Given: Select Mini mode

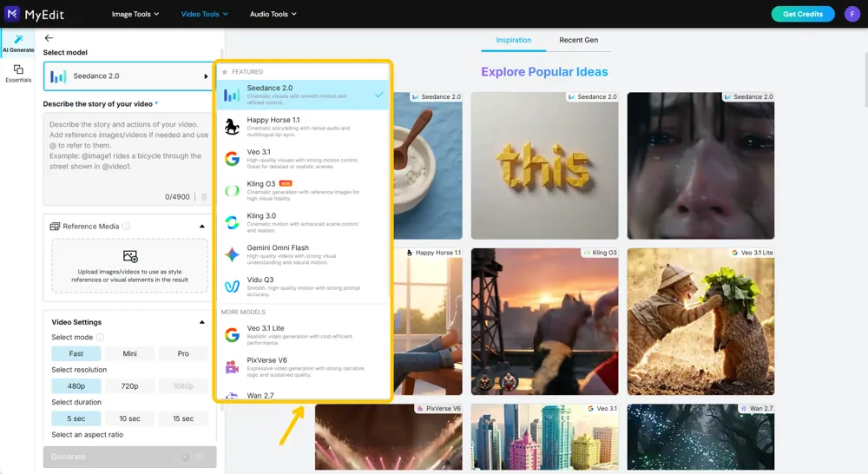Looking at the screenshot, I should [x=129, y=354].
